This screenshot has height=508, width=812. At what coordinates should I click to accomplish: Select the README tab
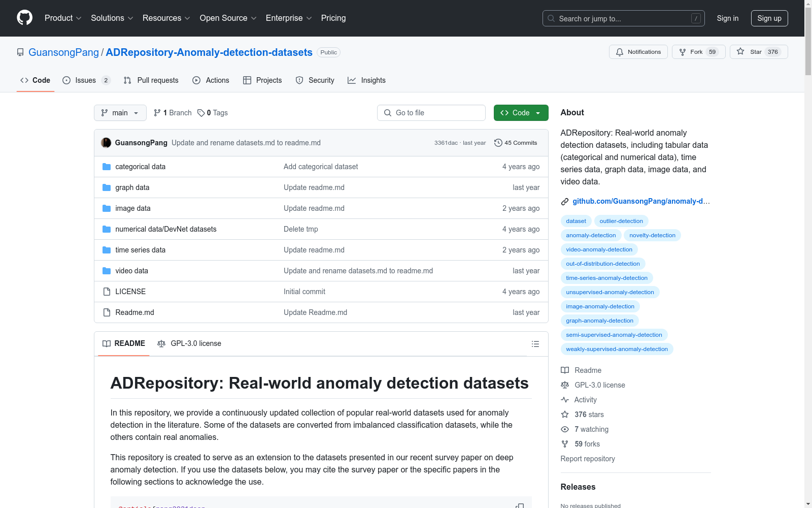(x=124, y=343)
